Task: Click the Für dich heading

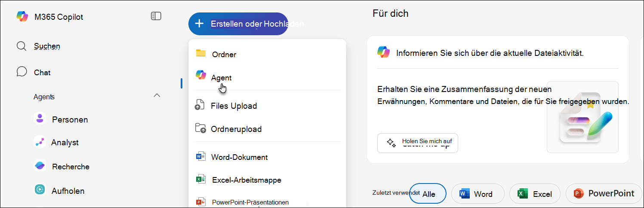Action: (x=391, y=13)
